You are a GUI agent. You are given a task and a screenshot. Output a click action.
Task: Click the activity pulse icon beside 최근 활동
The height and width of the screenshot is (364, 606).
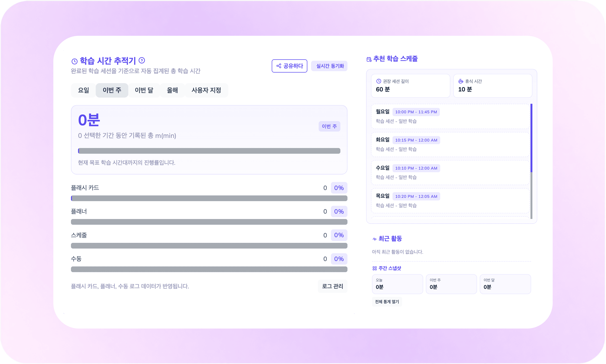coord(375,239)
